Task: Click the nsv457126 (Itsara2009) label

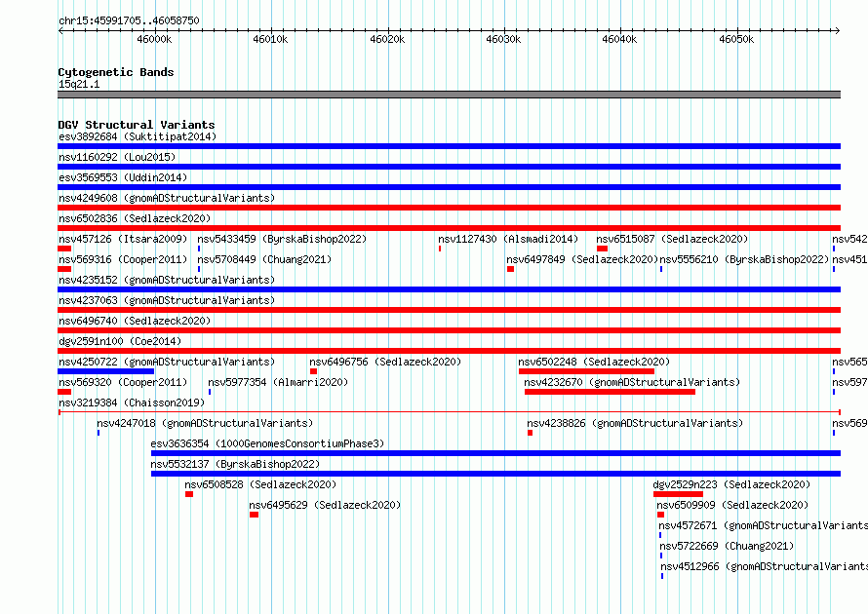Action: 123,239
